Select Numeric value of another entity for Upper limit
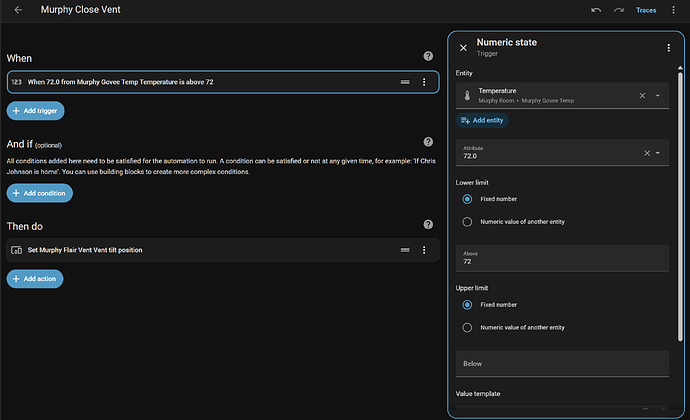The image size is (690, 420). click(x=467, y=327)
